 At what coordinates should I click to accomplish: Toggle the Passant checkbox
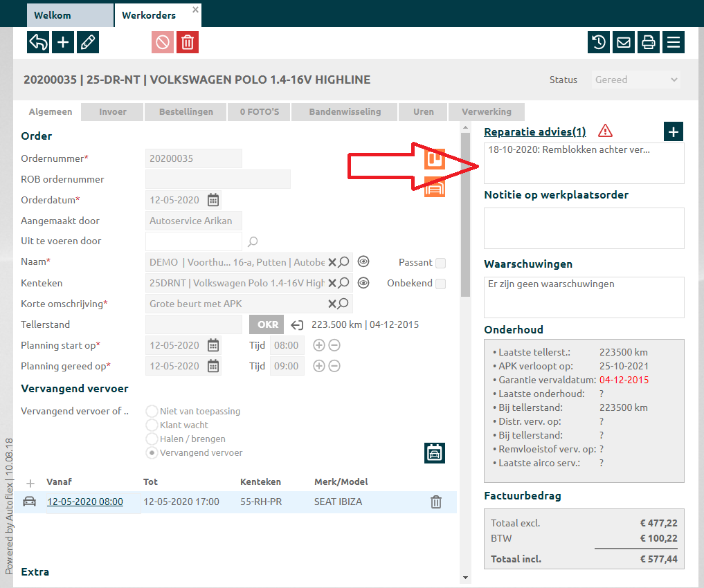440,263
